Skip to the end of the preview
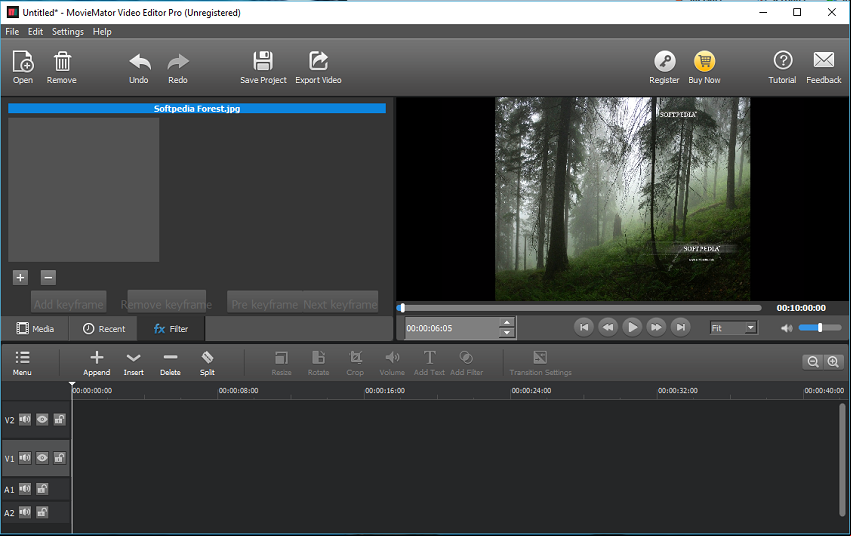Viewport: 851px width, 536px height. point(681,327)
